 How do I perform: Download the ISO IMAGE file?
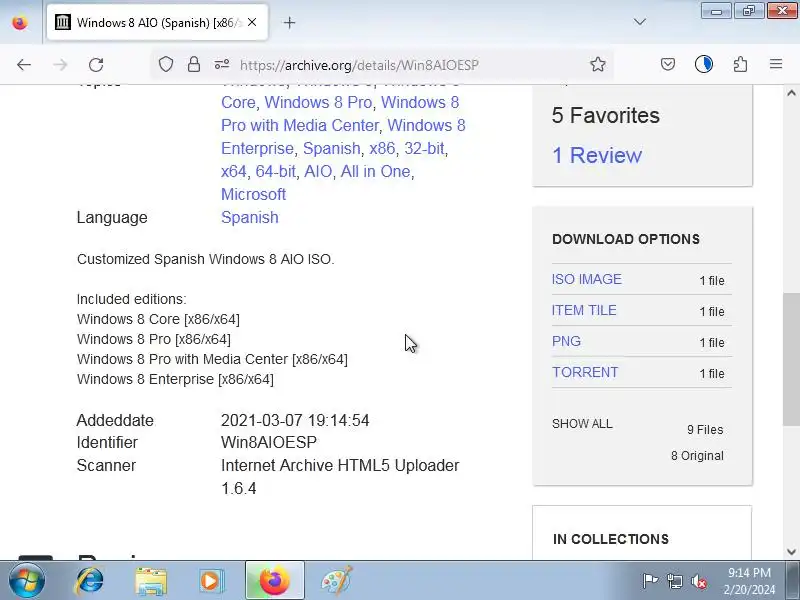tap(587, 279)
